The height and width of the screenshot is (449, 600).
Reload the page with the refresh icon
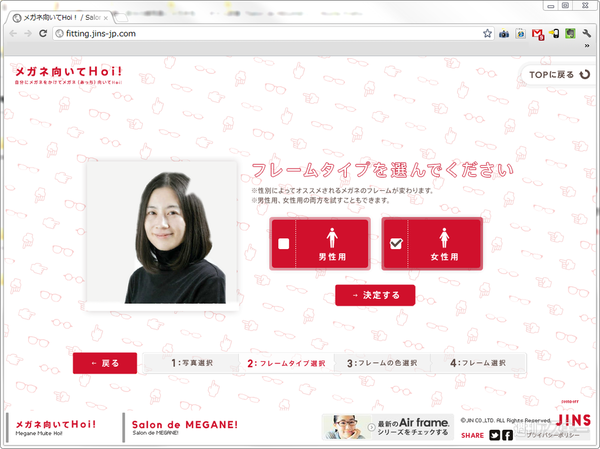point(43,34)
